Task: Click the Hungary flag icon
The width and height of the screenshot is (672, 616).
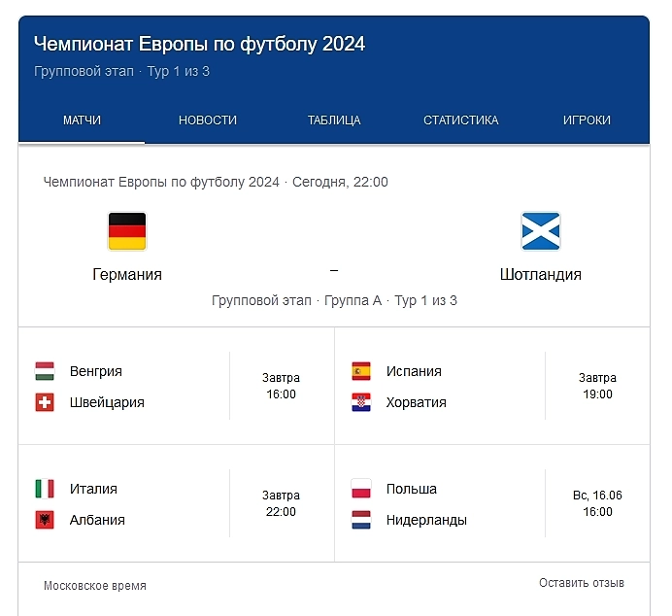Action: click(x=45, y=371)
